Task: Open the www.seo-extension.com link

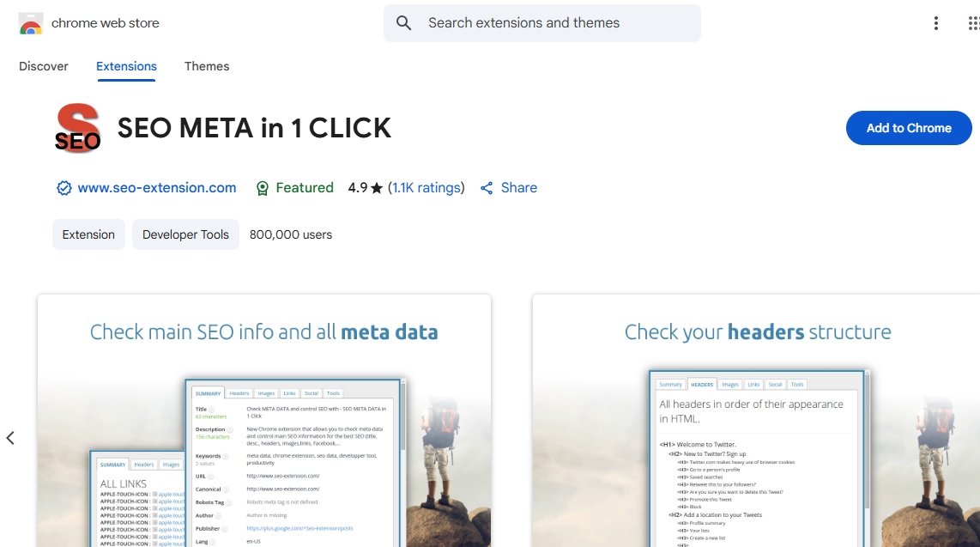Action: [157, 187]
